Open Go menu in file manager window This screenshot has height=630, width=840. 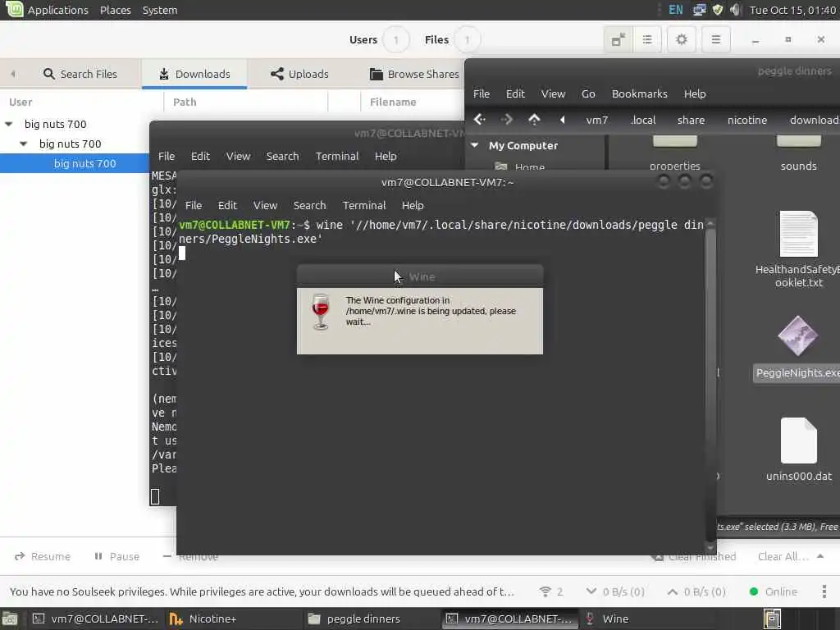click(588, 94)
